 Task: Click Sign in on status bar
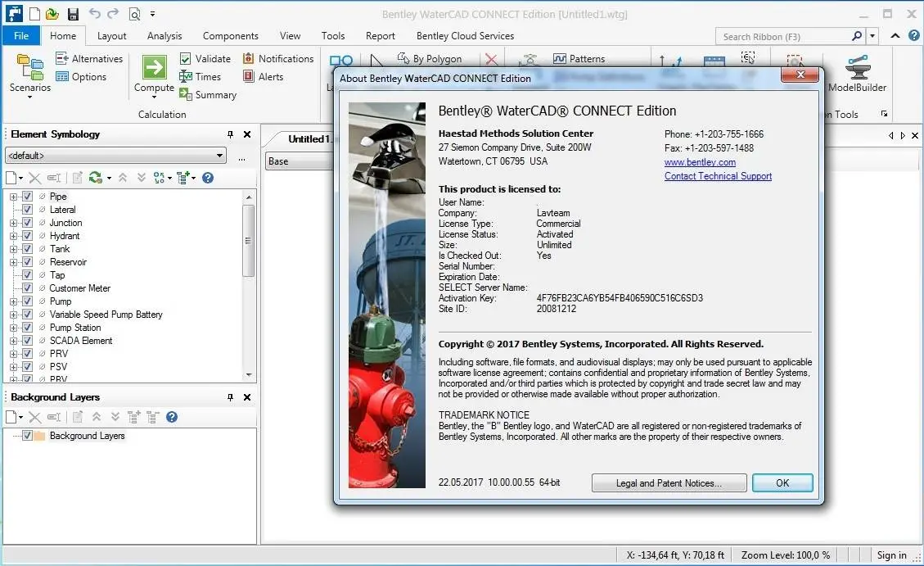(891, 555)
